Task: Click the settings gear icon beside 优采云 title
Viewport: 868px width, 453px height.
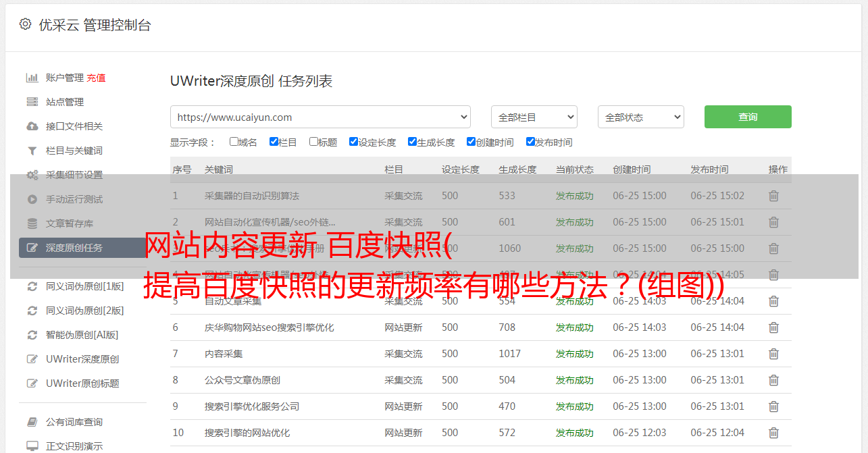Action: coord(25,24)
